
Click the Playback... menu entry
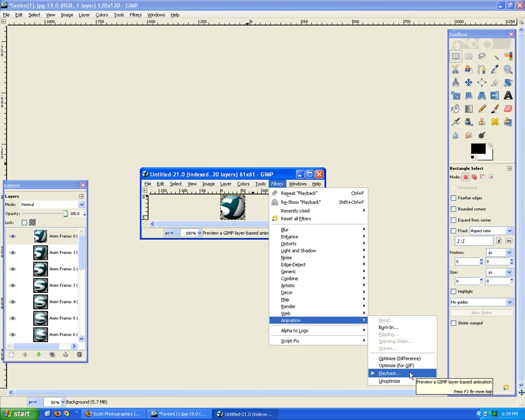coord(402,373)
